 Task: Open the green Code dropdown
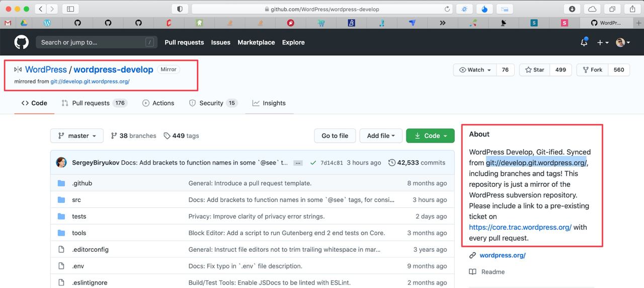click(430, 136)
